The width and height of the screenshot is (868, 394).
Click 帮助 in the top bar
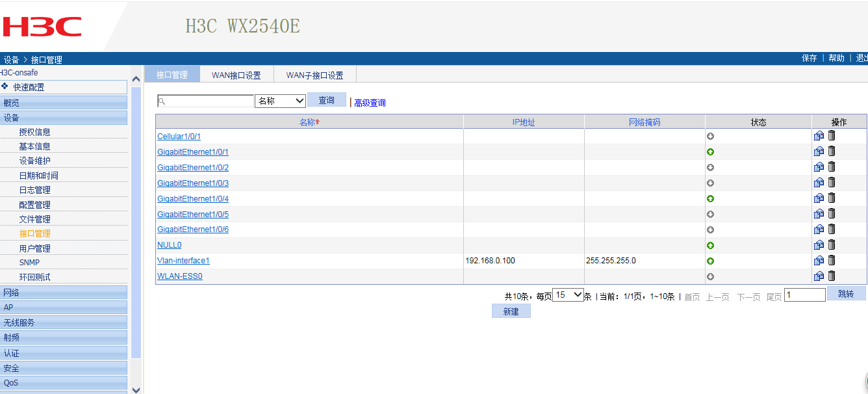pos(836,58)
